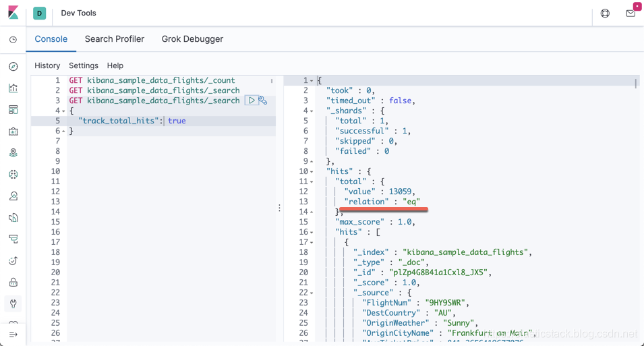Switch to the Console tab
Image resolution: width=644 pixels, height=346 pixels.
click(51, 39)
